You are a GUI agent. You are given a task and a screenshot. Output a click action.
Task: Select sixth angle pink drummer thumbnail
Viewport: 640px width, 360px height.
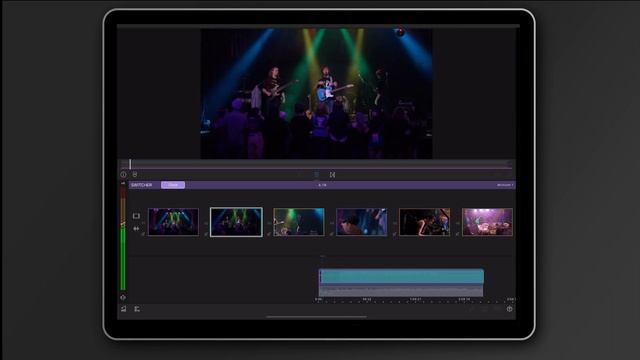pos(487,222)
